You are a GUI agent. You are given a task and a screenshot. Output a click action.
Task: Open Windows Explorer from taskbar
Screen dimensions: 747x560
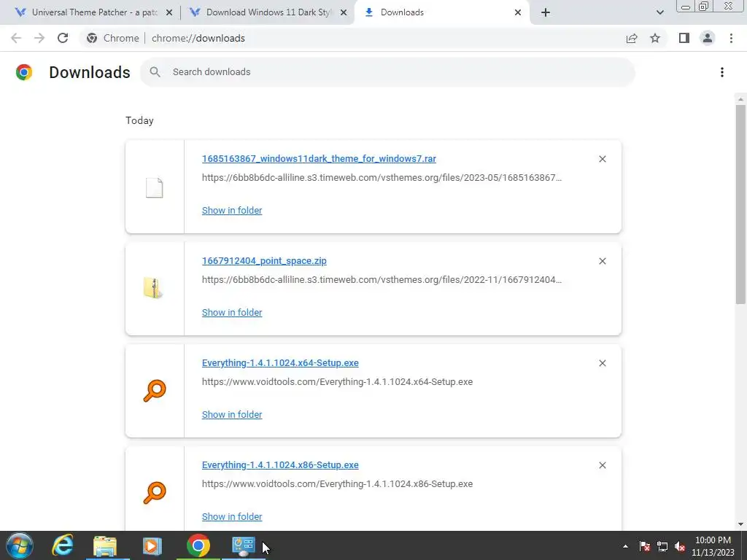click(x=105, y=545)
